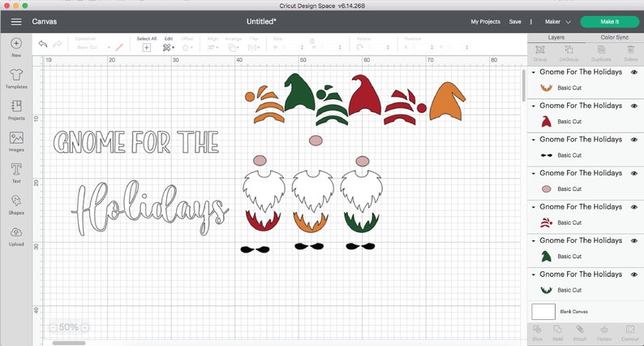Open My Projects link
Image resolution: width=644 pixels, height=346 pixels.
[486, 22]
